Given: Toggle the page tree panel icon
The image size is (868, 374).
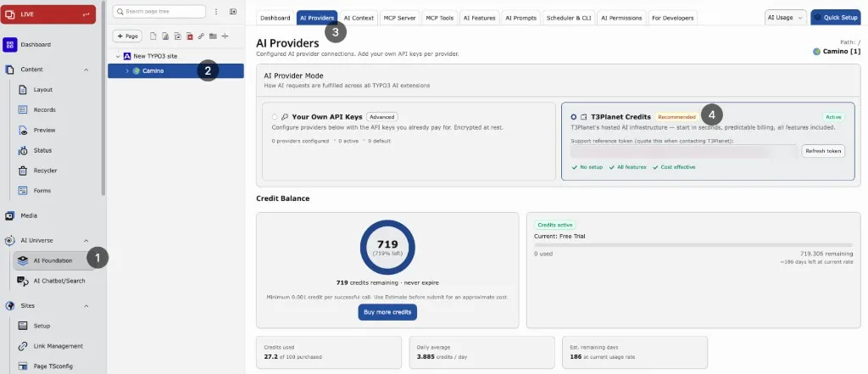Looking at the screenshot, I should 233,12.
